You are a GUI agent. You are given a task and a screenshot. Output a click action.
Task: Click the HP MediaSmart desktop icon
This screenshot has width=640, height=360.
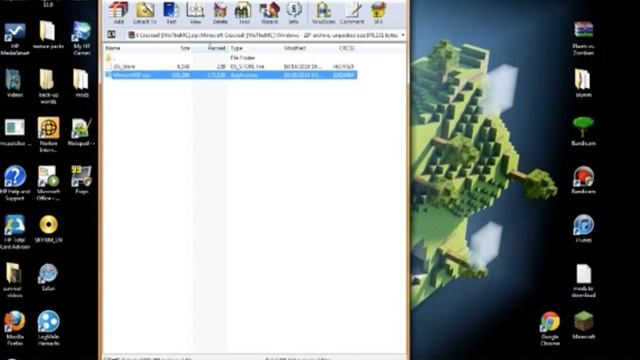coord(15,39)
